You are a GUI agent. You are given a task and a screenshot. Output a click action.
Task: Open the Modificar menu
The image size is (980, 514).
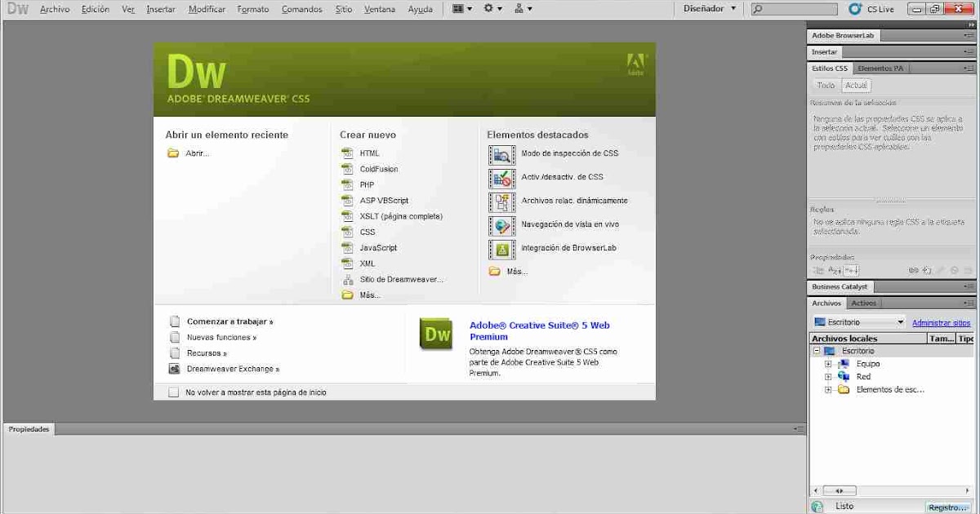click(207, 9)
